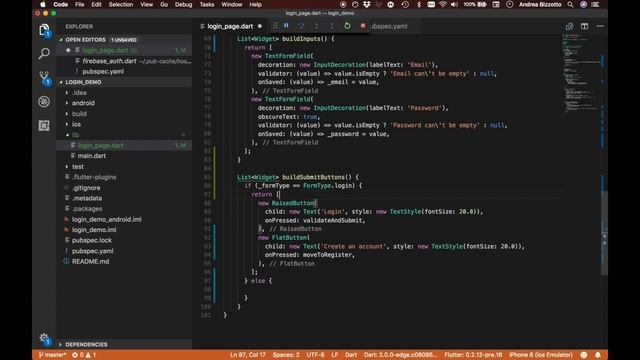Open the Extensions view in activity bar
Image resolution: width=640 pixels, height=360 pixels.
44,125
